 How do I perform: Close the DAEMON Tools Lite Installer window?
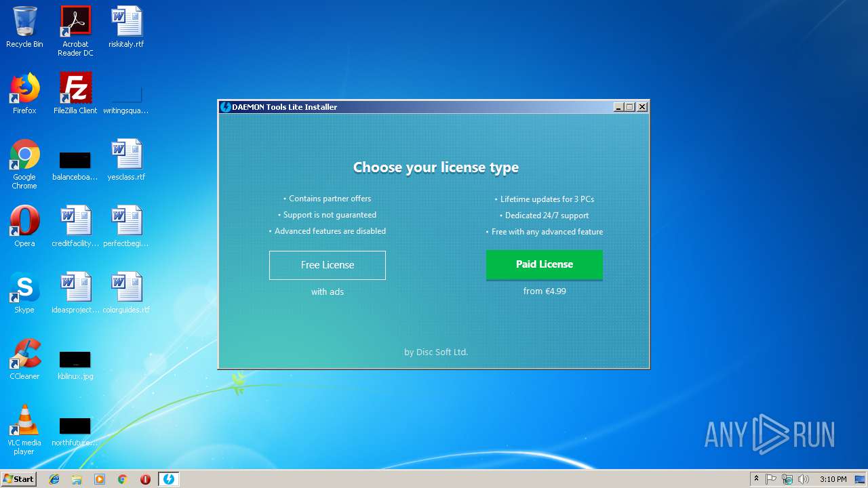coord(642,107)
